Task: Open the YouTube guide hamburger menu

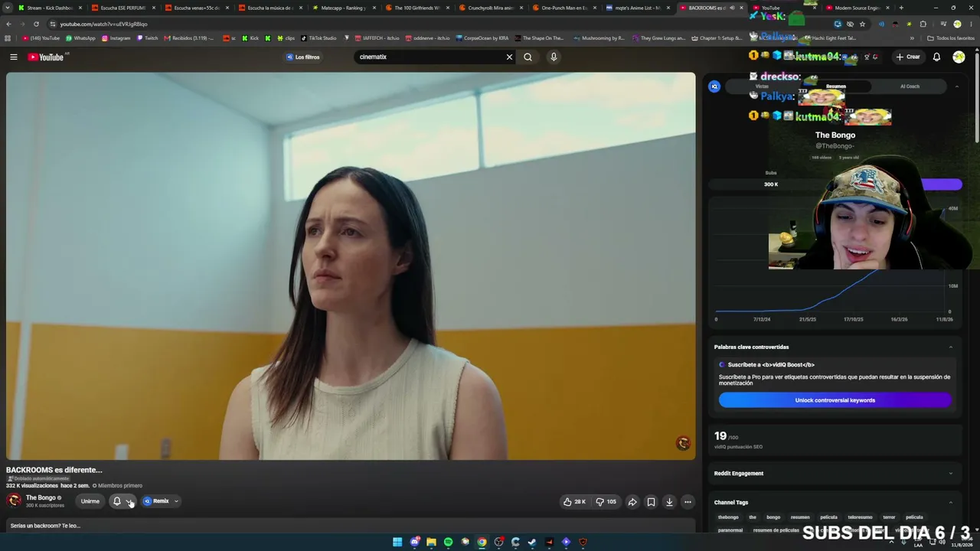Action: 13,57
